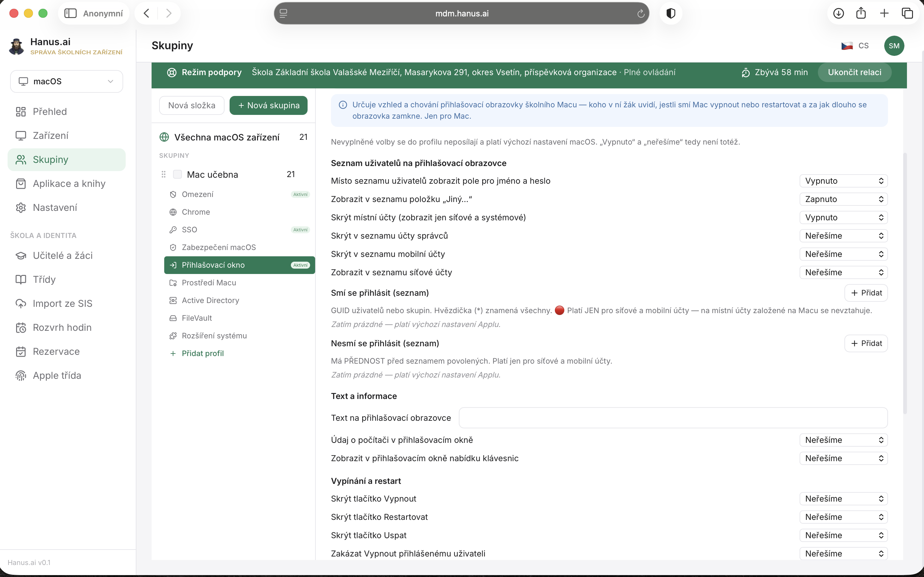Click the globe icon for Všechna macOS zařízení
This screenshot has width=924, height=577.
tap(164, 137)
